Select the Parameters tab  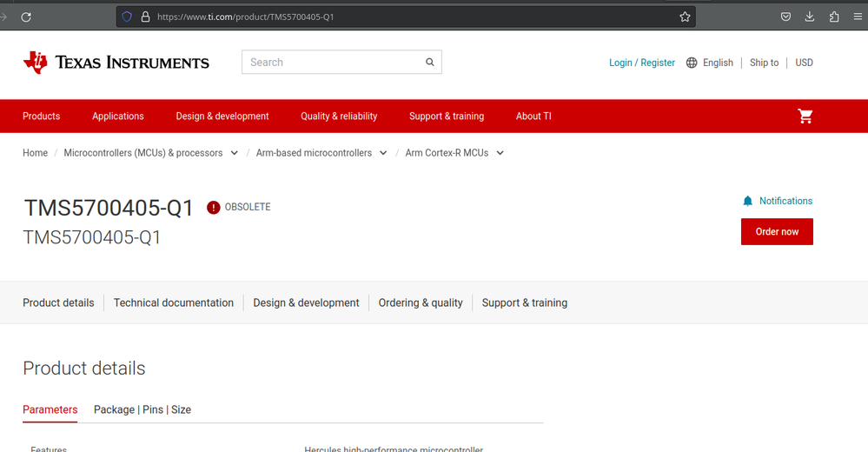[50, 410]
